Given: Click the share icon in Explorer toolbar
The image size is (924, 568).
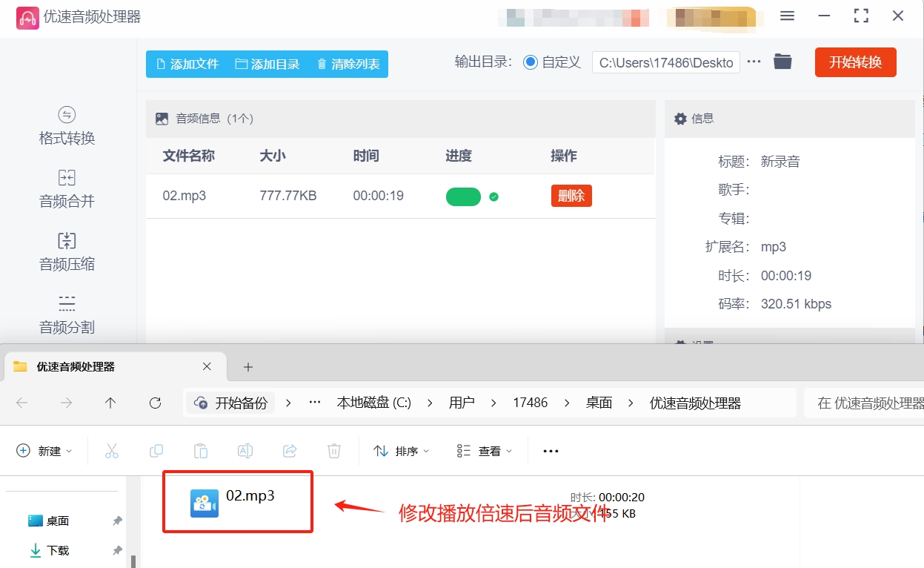Looking at the screenshot, I should click(290, 451).
